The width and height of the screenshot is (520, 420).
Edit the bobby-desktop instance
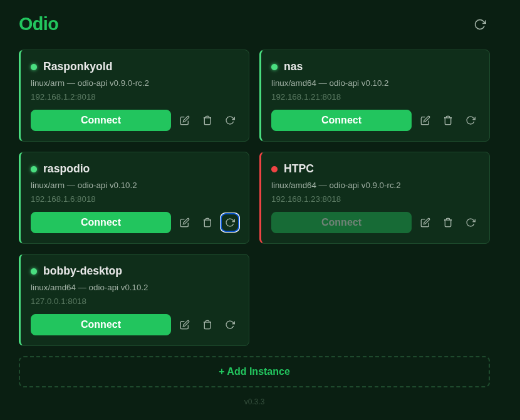184,325
